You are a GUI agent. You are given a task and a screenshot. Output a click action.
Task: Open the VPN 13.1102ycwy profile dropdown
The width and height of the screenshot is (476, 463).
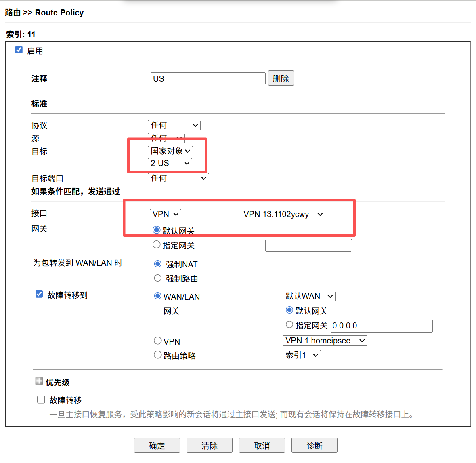coord(283,214)
